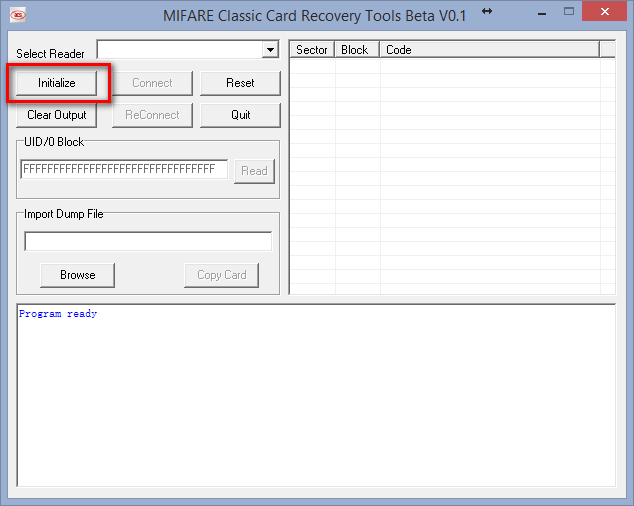
Task: Click the double-arrow icon in title bar
Action: (x=487, y=11)
